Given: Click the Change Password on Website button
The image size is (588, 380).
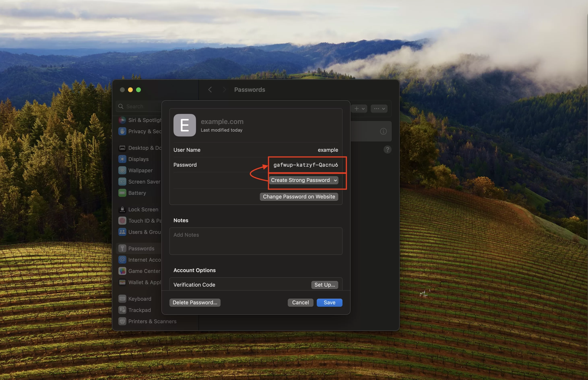Looking at the screenshot, I should [x=299, y=196].
